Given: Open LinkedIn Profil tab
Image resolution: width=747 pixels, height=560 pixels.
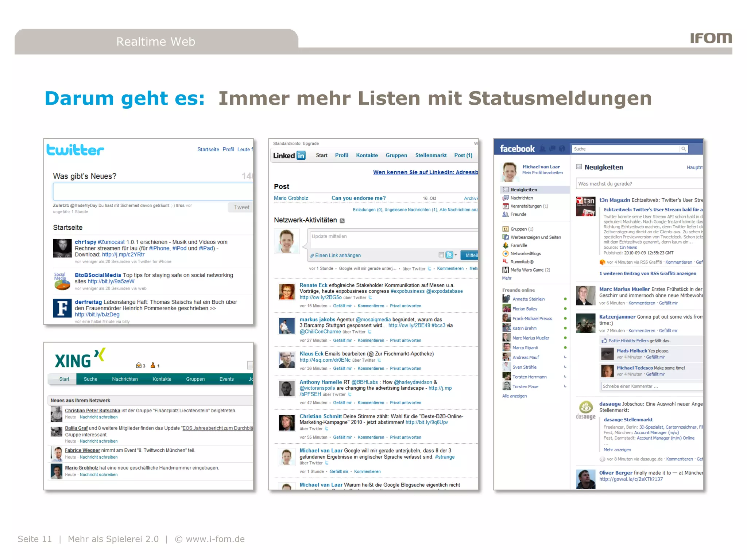Looking at the screenshot, I should (x=342, y=155).
